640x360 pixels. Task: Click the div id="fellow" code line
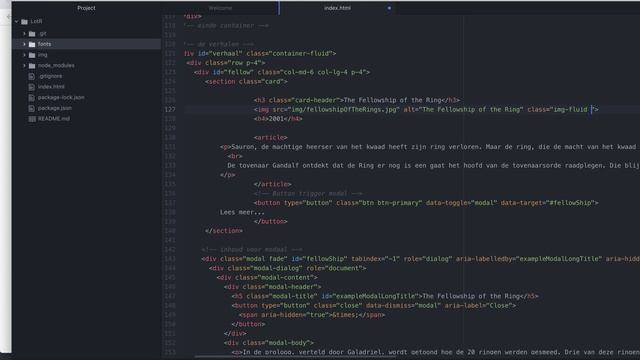coord(282,72)
